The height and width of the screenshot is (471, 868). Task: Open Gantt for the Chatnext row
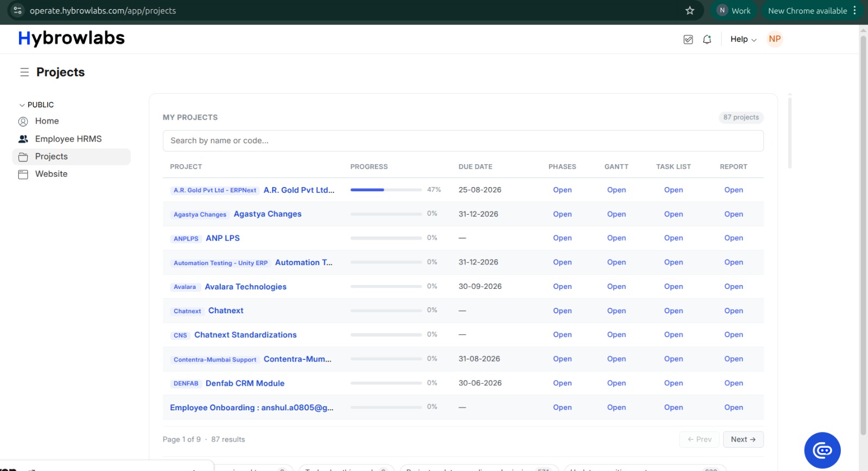tap(616, 311)
